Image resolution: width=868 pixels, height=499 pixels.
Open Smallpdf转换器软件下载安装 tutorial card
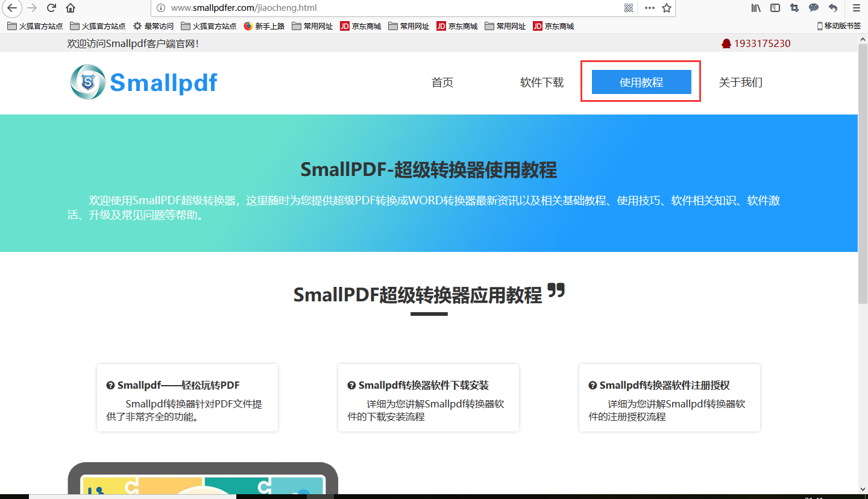coord(429,398)
